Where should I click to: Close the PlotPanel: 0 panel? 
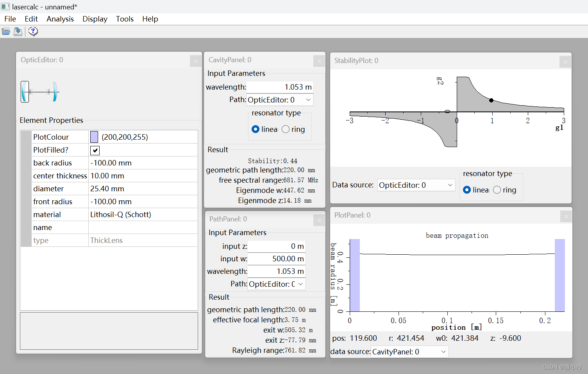tap(566, 216)
